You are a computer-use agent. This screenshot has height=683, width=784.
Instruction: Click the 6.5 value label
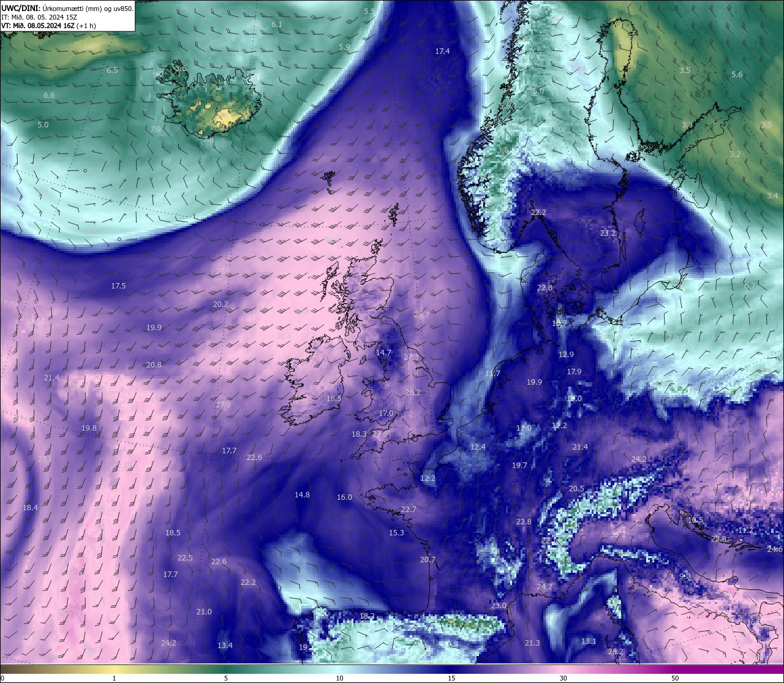point(112,70)
